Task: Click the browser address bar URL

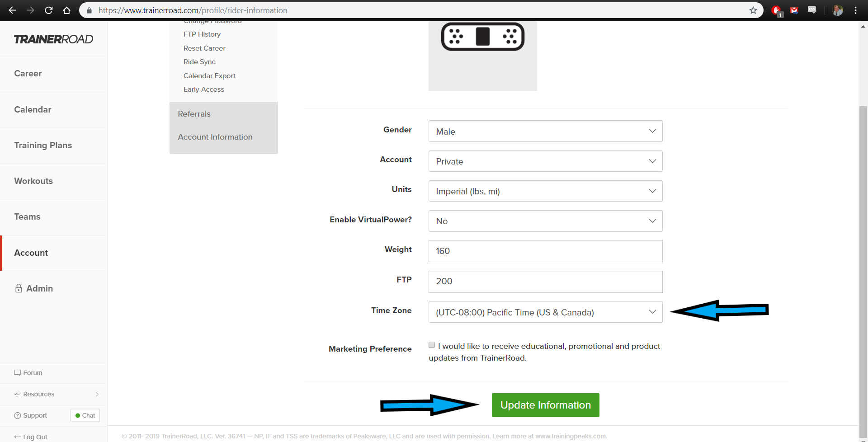Action: (193, 10)
